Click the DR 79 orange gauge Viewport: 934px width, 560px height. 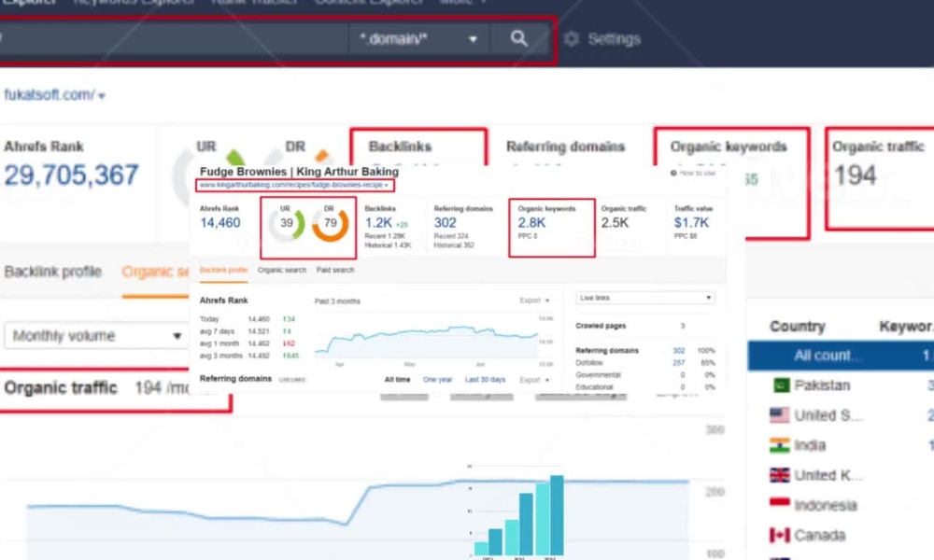click(330, 223)
